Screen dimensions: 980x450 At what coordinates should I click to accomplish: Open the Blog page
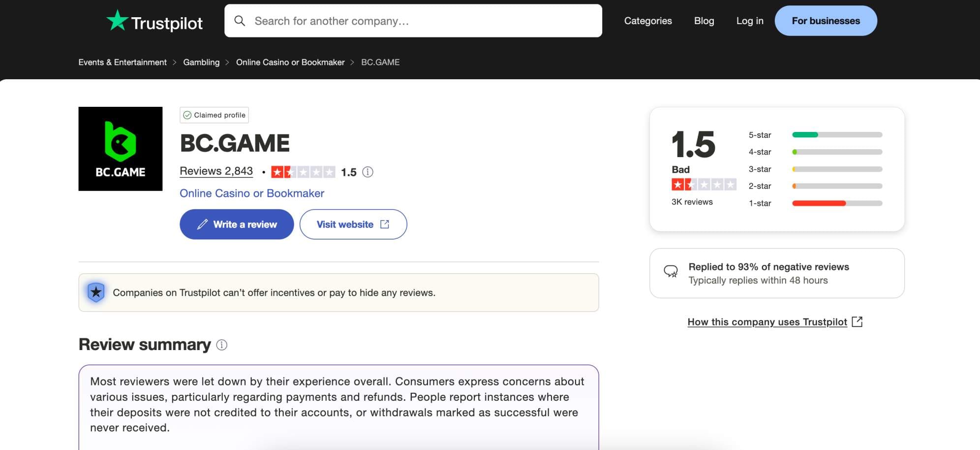[x=704, y=21]
